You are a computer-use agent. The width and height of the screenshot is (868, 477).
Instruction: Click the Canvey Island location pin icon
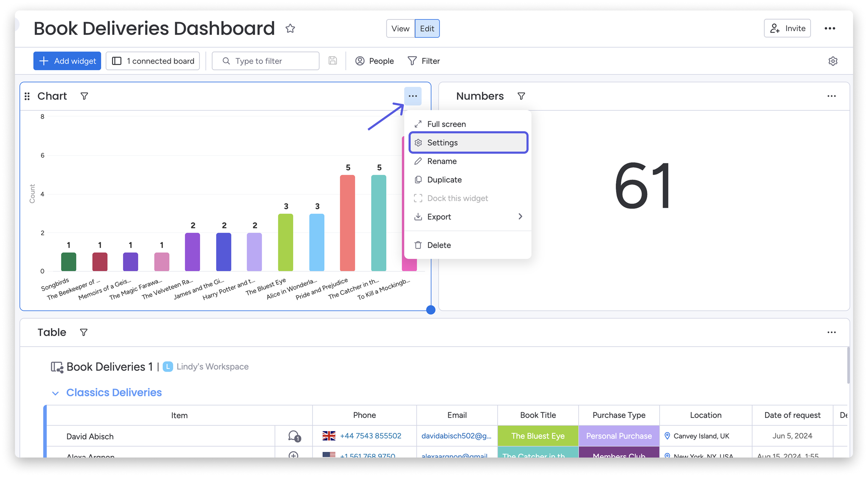pyautogui.click(x=667, y=436)
